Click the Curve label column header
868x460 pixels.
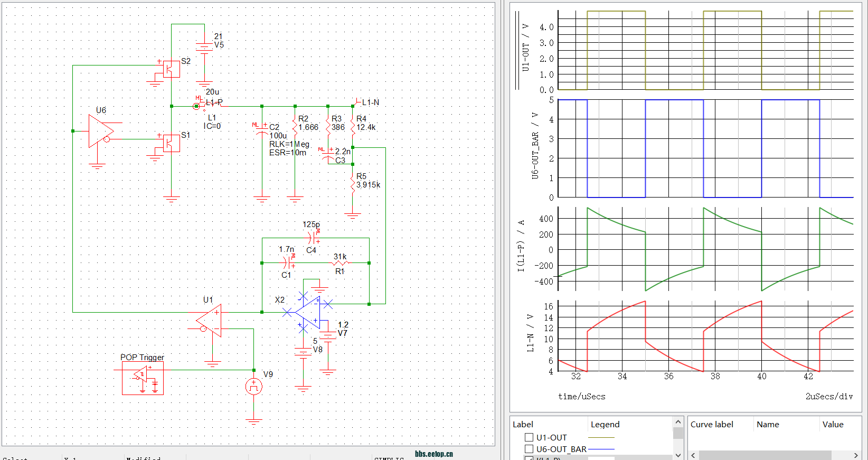(x=712, y=424)
